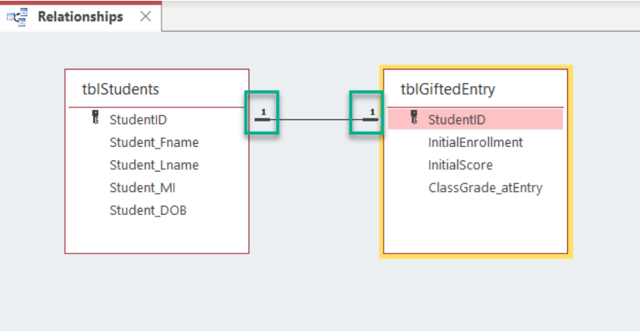The width and height of the screenshot is (644, 331).
Task: Select the tblStudents table title
Action: (120, 89)
